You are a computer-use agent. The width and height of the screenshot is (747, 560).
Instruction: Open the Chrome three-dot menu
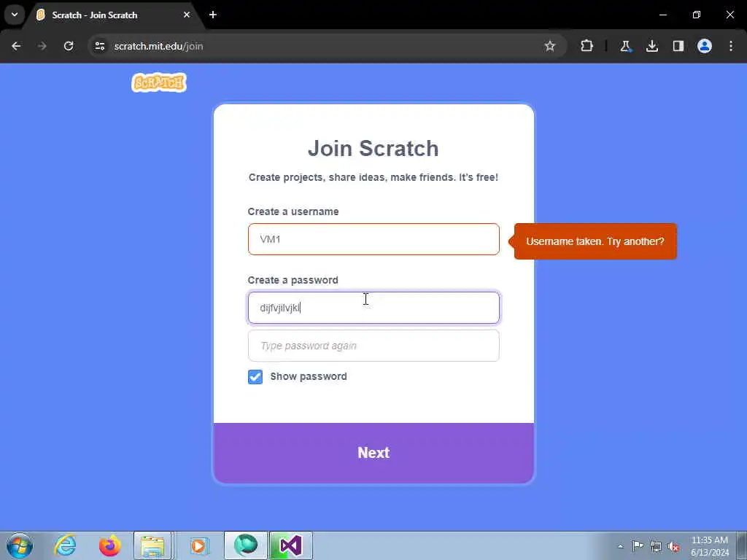click(x=731, y=46)
